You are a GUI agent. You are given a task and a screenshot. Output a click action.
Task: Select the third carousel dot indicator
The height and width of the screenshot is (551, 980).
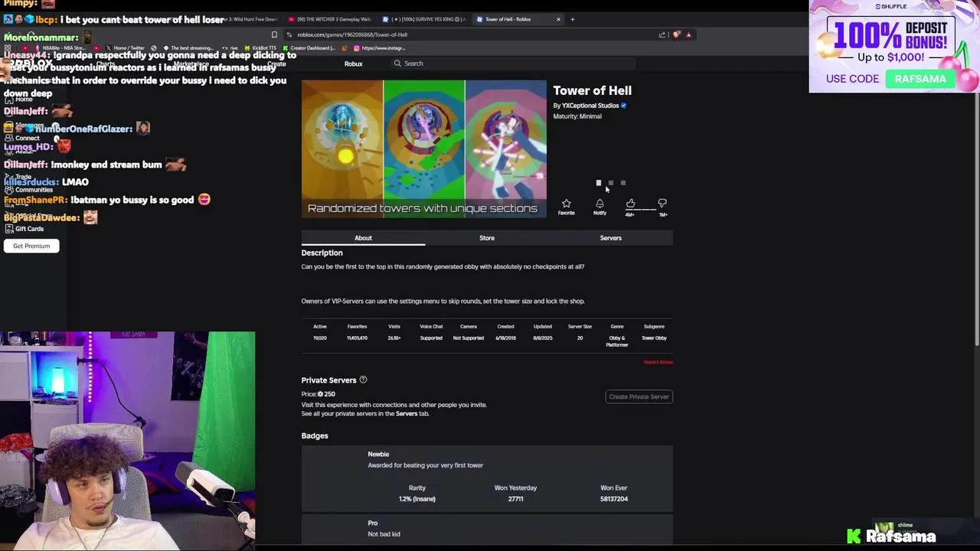pos(623,183)
